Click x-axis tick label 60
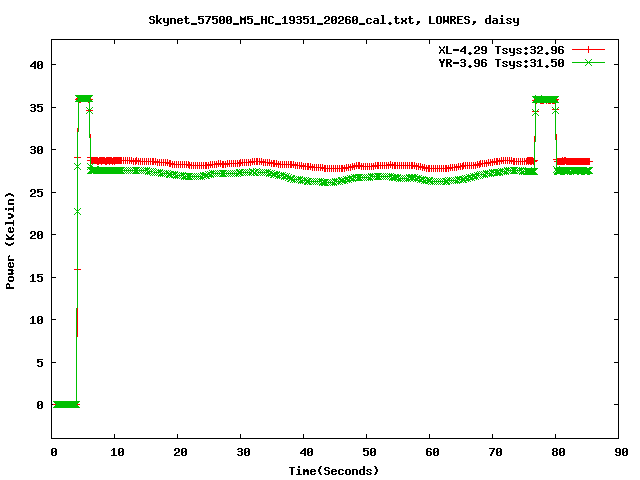The image size is (640, 480). pyautogui.click(x=432, y=452)
